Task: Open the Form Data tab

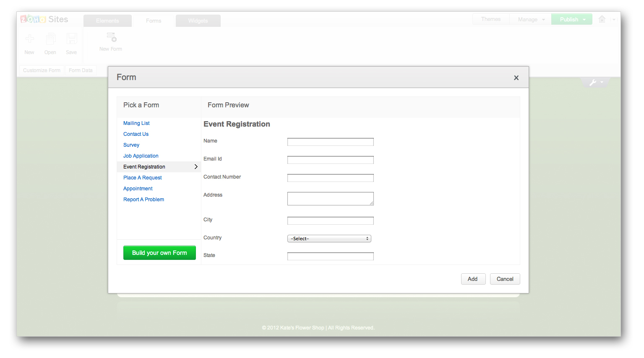Action: click(81, 70)
